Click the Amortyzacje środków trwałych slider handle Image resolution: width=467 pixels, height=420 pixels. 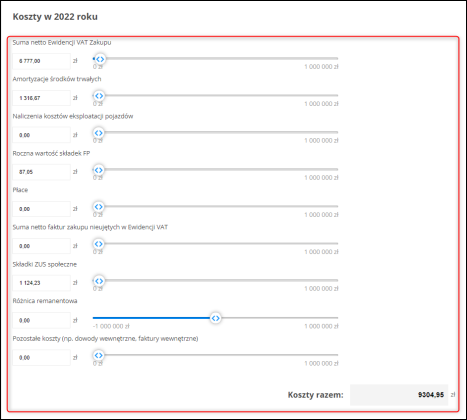(99, 96)
